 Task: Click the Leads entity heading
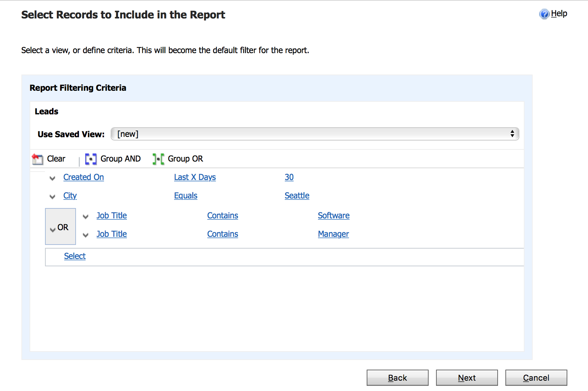[x=46, y=111]
